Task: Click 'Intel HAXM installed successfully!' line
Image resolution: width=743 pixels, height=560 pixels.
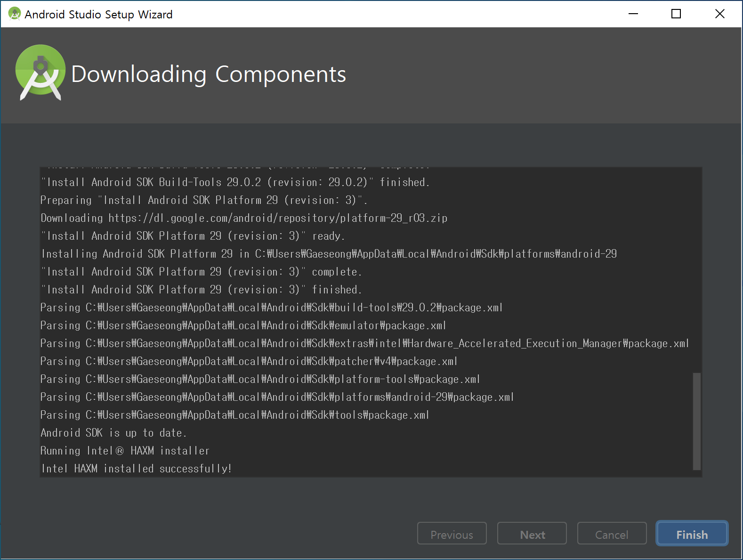Action: [137, 469]
